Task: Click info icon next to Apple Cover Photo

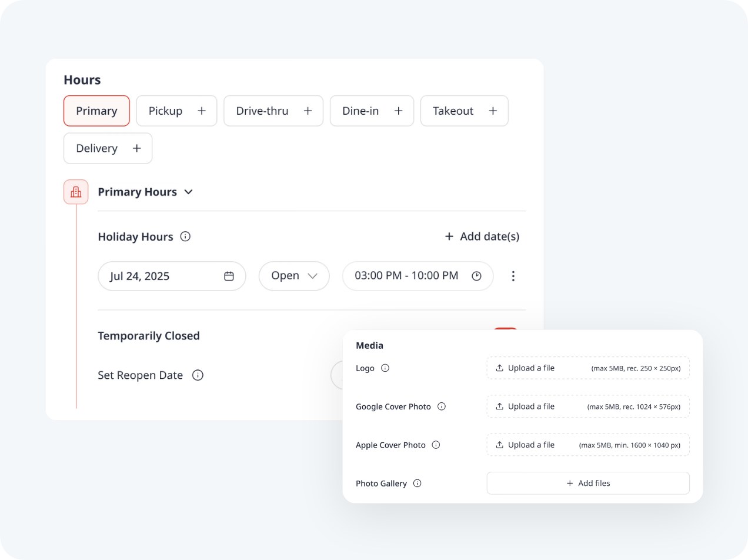Action: (436, 445)
